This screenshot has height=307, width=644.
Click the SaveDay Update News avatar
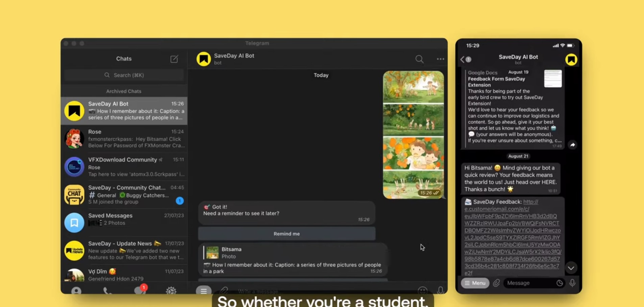(74, 251)
